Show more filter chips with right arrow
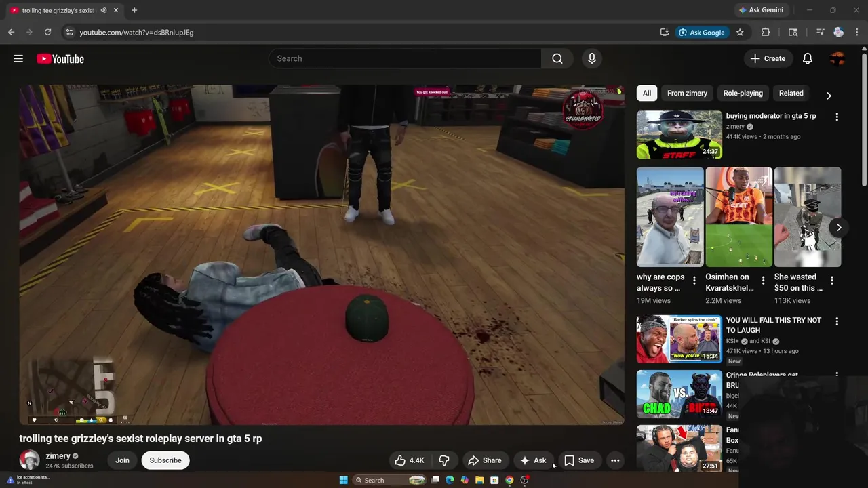This screenshot has height=488, width=868. pyautogui.click(x=828, y=96)
